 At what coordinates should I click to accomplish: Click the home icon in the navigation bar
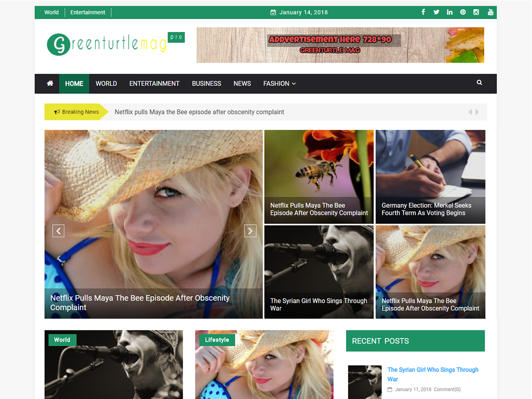[x=50, y=83]
